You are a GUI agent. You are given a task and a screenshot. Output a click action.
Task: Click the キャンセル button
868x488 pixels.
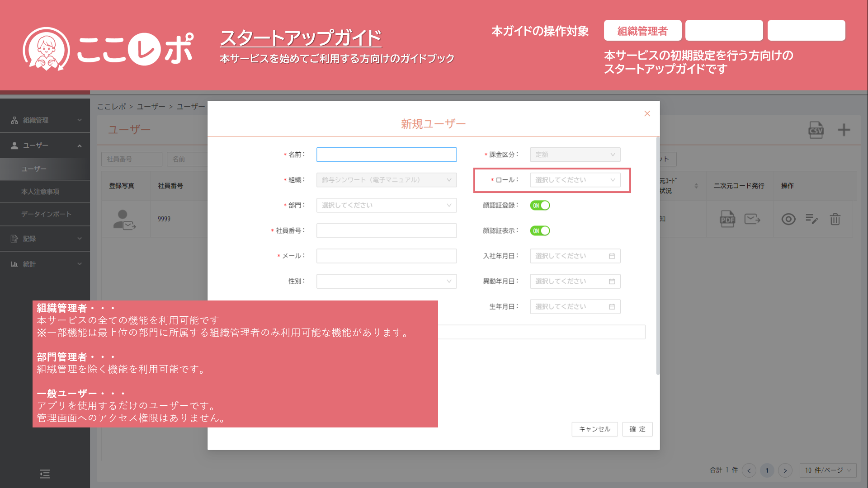pos(594,429)
